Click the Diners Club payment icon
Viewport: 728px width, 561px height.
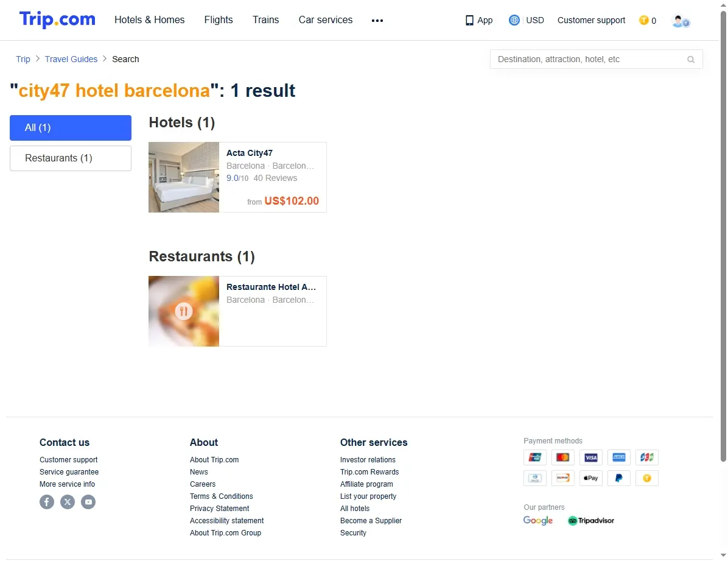(x=535, y=478)
